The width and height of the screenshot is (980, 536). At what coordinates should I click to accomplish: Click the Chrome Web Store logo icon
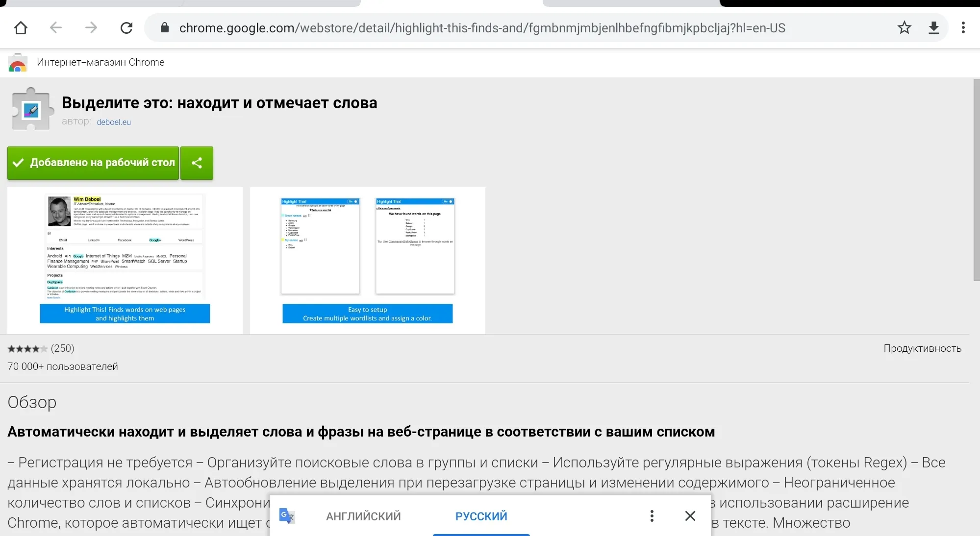pyautogui.click(x=18, y=63)
